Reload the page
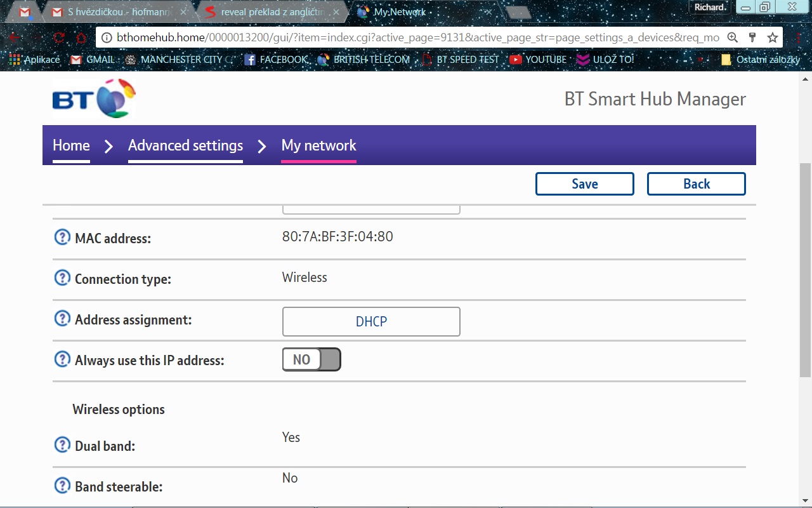 click(x=58, y=37)
